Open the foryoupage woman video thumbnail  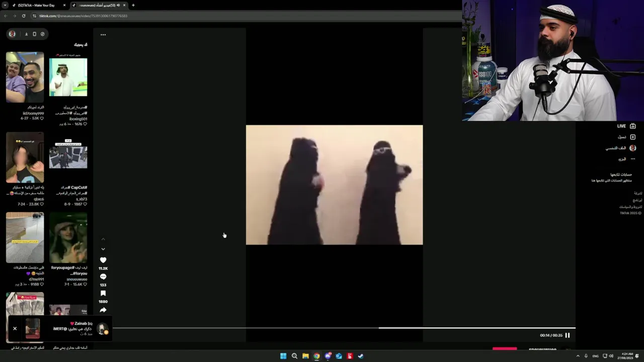pyautogui.click(x=68, y=237)
